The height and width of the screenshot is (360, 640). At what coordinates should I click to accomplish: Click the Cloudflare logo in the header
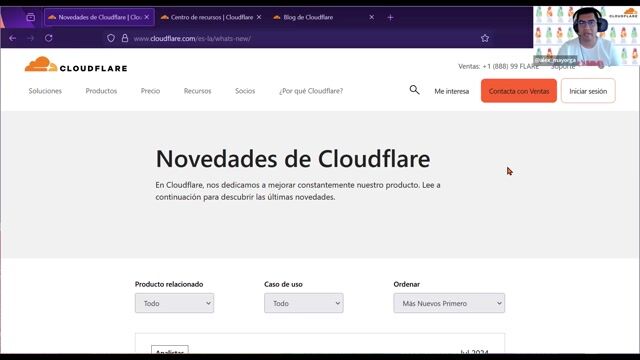click(76, 65)
